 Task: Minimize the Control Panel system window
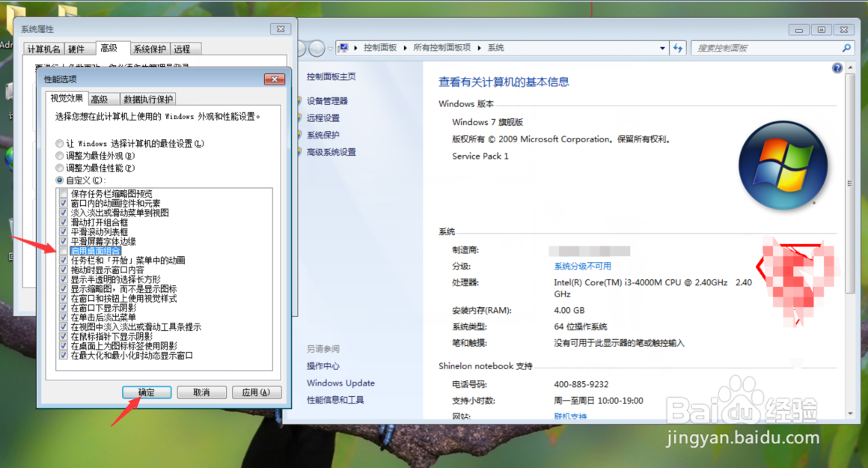(x=799, y=30)
